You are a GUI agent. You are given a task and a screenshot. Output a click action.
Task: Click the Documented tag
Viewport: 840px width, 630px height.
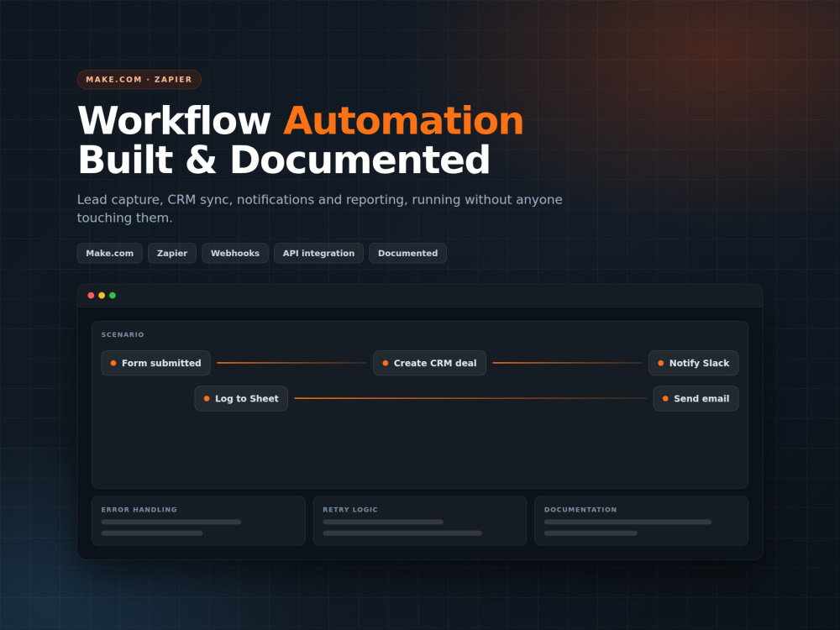point(407,253)
